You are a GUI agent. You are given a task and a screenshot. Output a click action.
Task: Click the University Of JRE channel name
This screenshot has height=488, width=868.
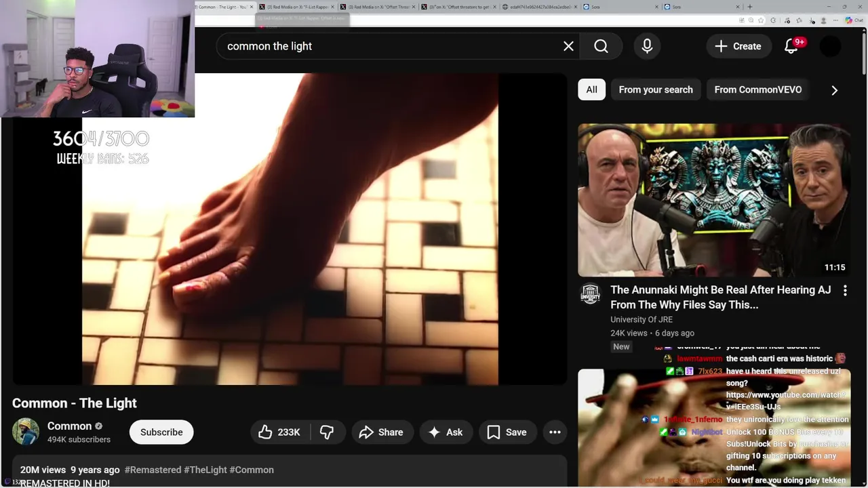[x=642, y=319]
